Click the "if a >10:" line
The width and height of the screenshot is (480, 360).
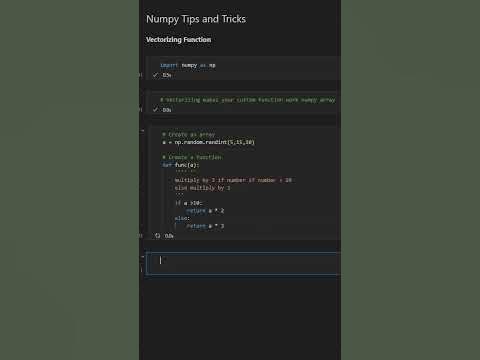pyautogui.click(x=189, y=203)
